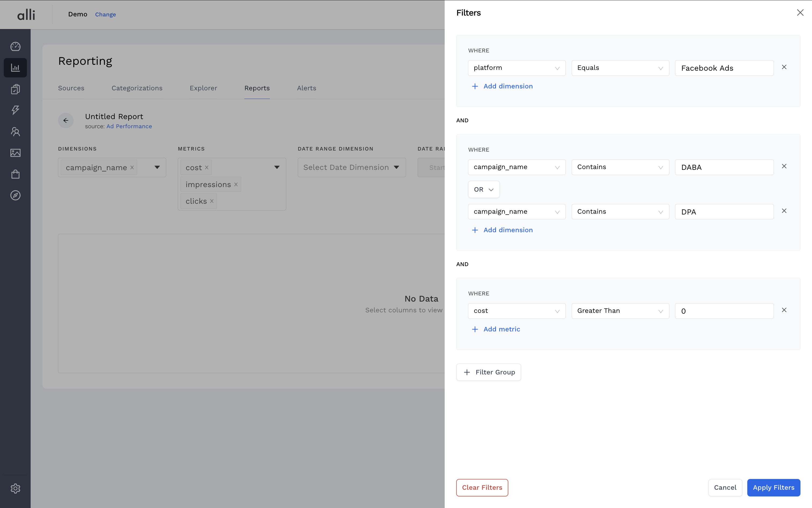Image resolution: width=812 pixels, height=508 pixels.
Task: Cancel the filter changes
Action: tap(725, 488)
